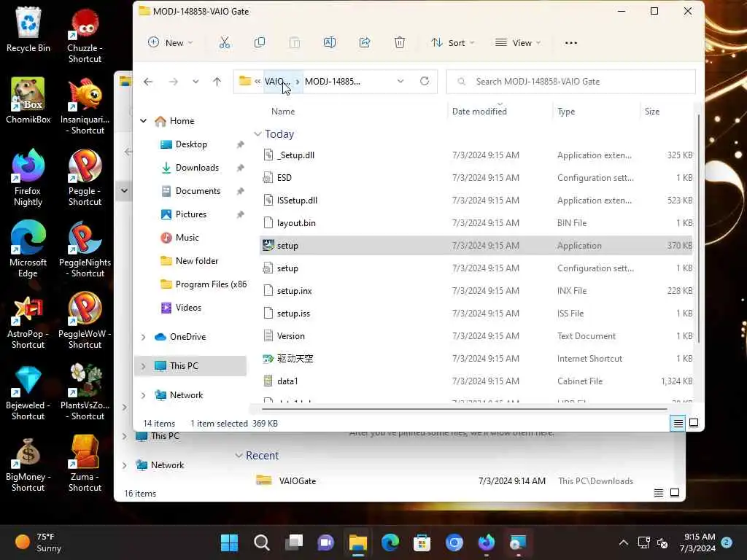Open the Sort dropdown menu

[452, 43]
